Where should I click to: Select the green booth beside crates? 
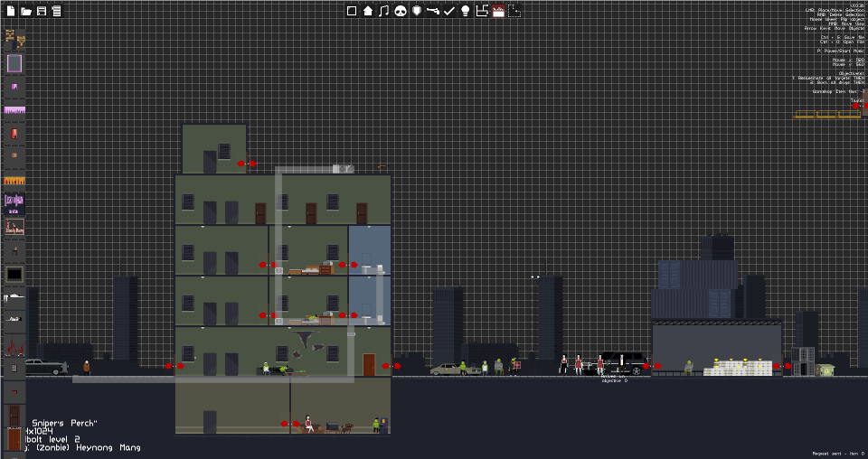tap(825, 370)
